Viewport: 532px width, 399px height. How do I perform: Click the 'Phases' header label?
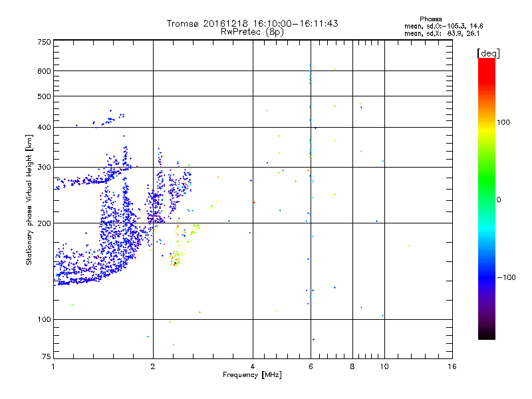pyautogui.click(x=430, y=19)
